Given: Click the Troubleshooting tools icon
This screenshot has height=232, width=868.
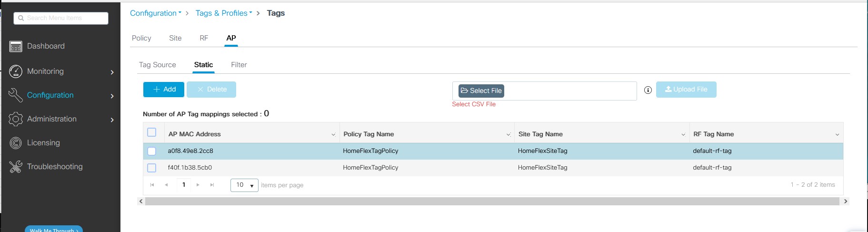Looking at the screenshot, I should 16,167.
